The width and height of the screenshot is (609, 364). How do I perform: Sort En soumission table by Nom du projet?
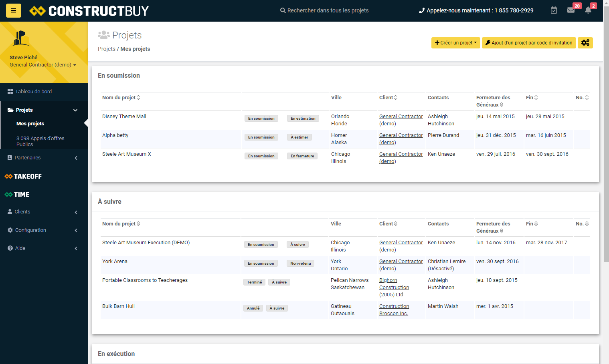pos(121,98)
